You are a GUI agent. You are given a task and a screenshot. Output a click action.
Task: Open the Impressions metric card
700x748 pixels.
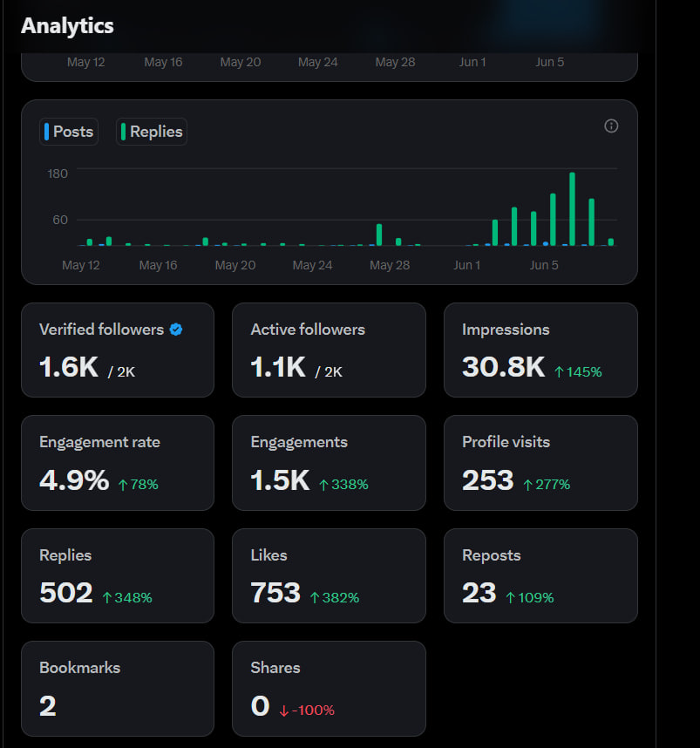pyautogui.click(x=540, y=350)
